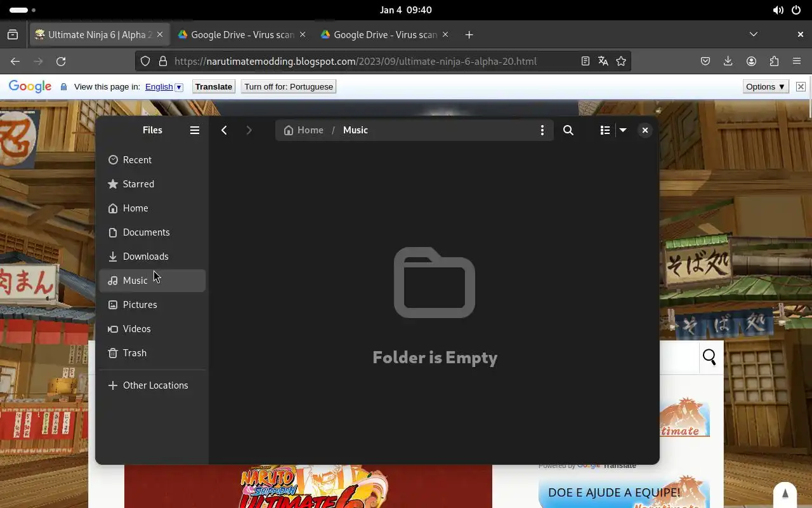Screen dimensions: 812x508
Task: Open search in Files window
Action: coord(568,130)
